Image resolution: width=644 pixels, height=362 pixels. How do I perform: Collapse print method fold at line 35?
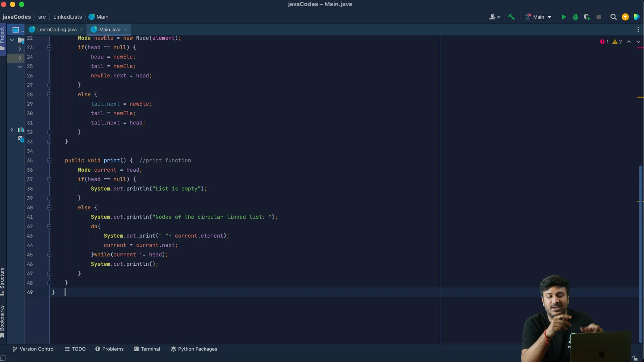(49, 161)
